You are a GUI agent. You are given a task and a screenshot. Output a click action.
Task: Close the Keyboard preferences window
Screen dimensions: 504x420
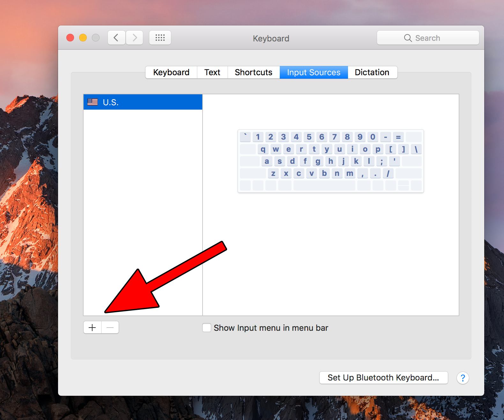click(x=70, y=38)
